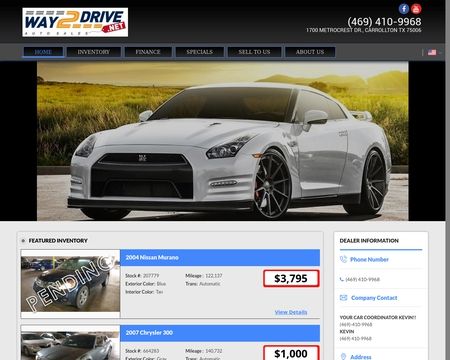Click the Way2Drive.net logo
450x360 pixels.
click(x=75, y=22)
